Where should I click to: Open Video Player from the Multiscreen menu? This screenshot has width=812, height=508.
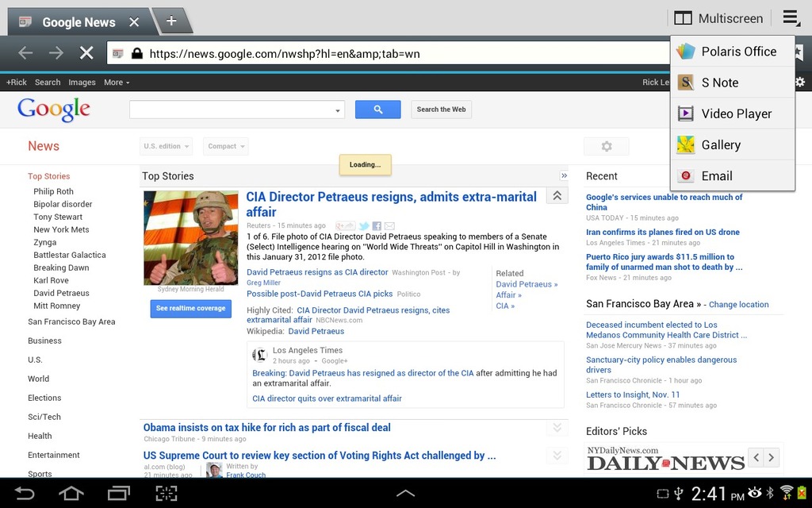tap(732, 114)
